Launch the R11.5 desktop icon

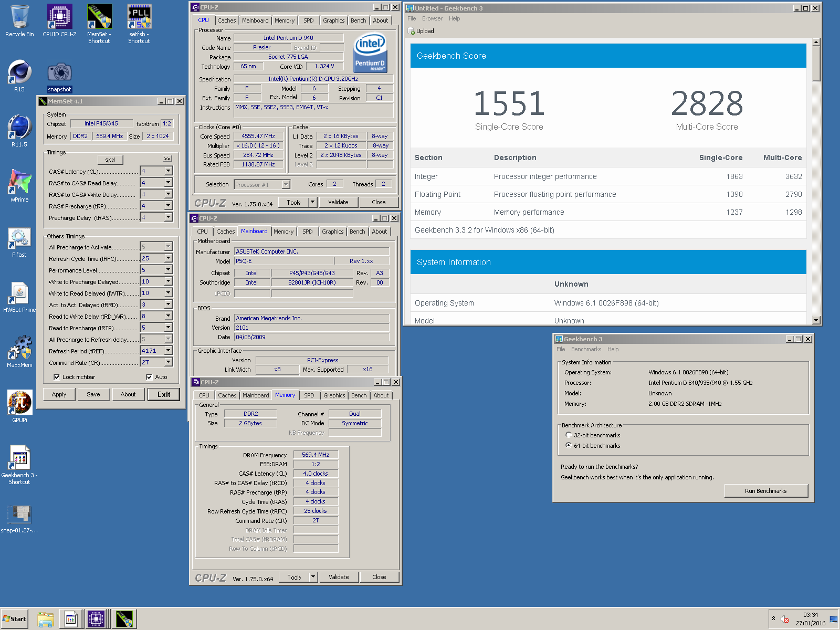click(x=19, y=131)
